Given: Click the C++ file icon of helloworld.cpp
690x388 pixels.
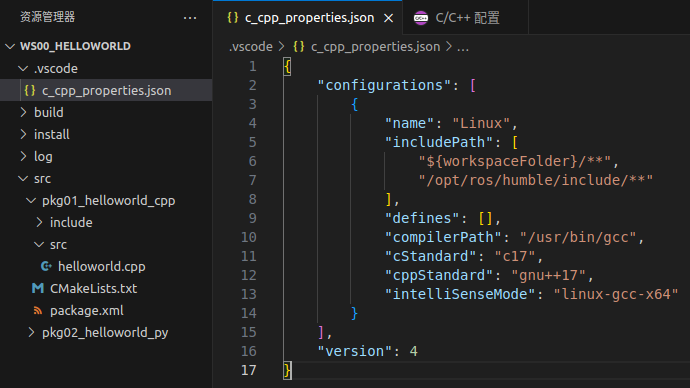Looking at the screenshot, I should (46, 266).
